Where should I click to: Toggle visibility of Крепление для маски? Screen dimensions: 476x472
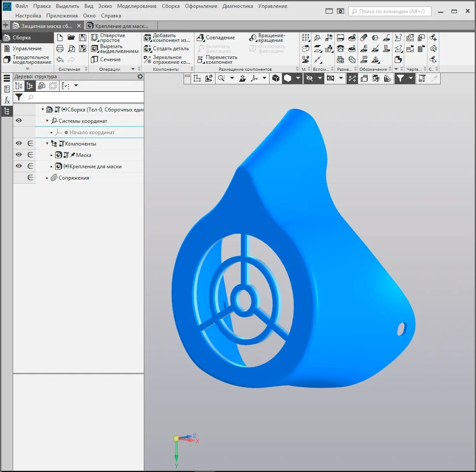coord(19,166)
